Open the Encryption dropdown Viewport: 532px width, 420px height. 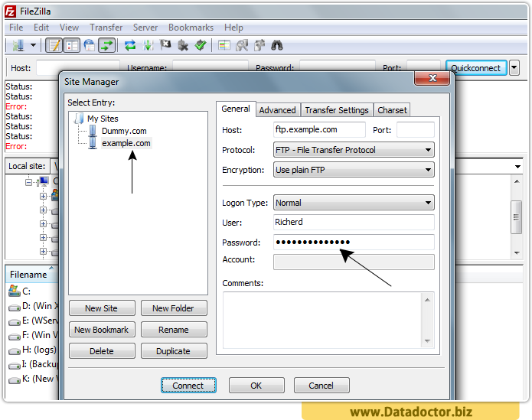354,170
